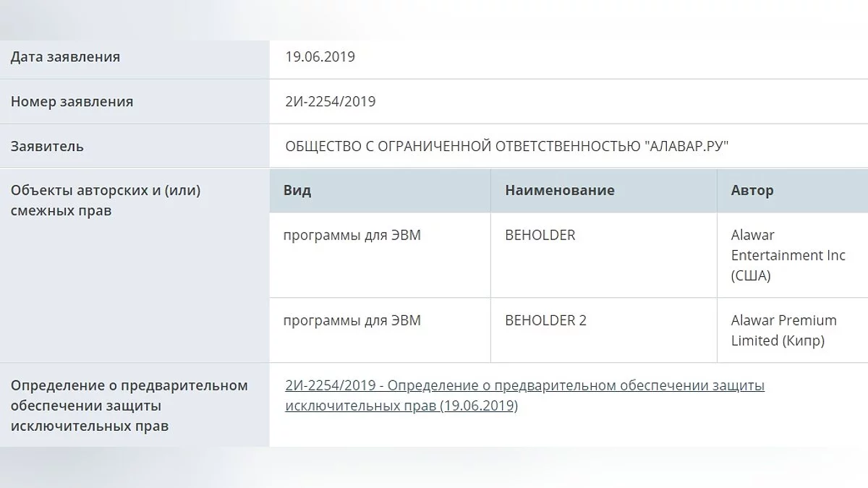This screenshot has width=868, height=488.
Task: Click the BEHOLDER name cell
Action: pyautogui.click(x=540, y=236)
